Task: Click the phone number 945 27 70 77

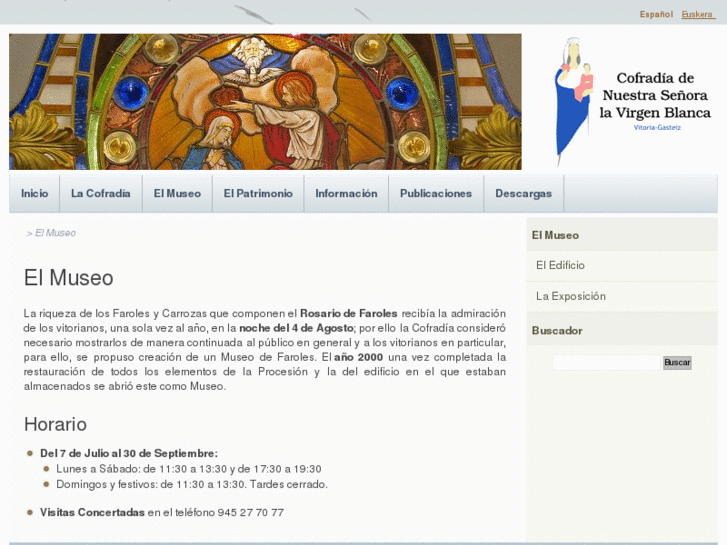Action: (250, 512)
